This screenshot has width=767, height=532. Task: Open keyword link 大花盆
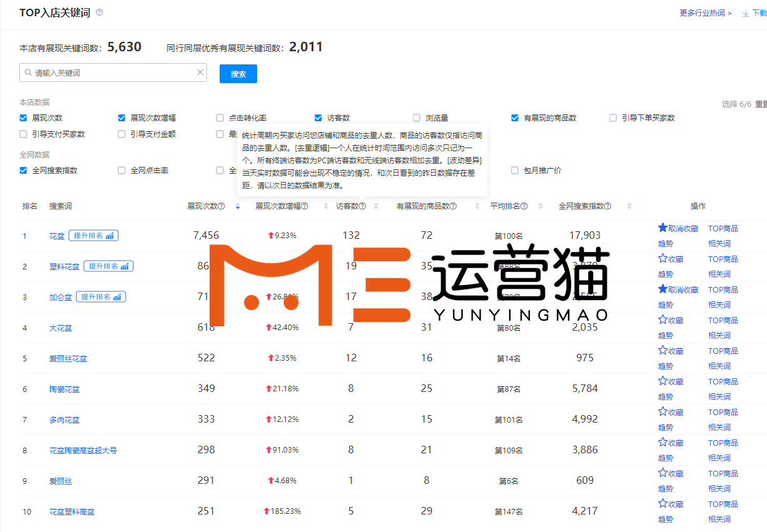tap(61, 328)
